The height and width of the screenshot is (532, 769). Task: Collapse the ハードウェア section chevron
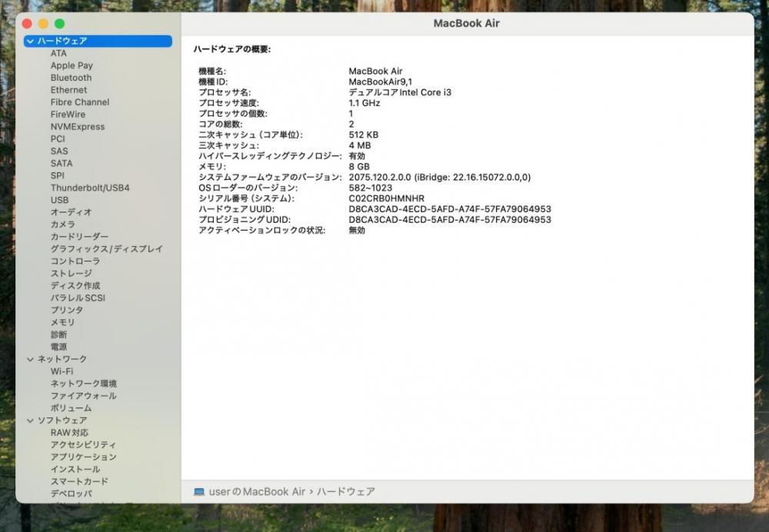[30, 41]
